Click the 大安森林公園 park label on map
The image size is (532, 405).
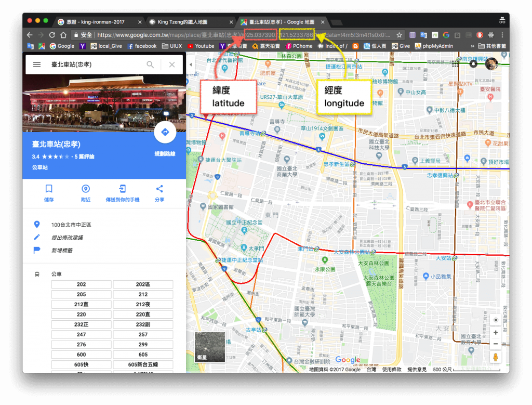point(373,264)
